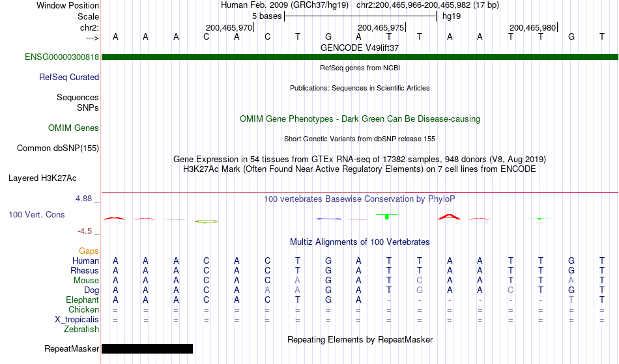619x364 pixels.
Task: Click the ---> strand direction arrow
Action: tap(93, 38)
